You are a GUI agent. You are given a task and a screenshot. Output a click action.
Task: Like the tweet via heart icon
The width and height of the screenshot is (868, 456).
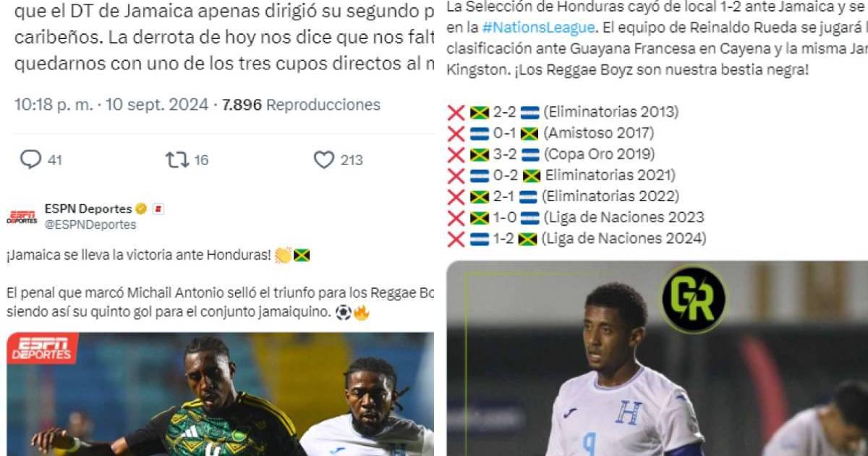323,160
